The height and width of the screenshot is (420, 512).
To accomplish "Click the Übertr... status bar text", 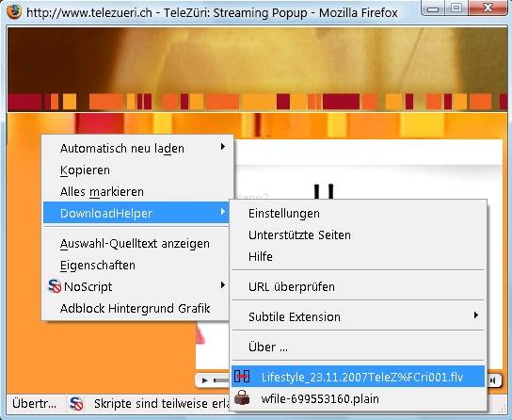I will (34, 404).
